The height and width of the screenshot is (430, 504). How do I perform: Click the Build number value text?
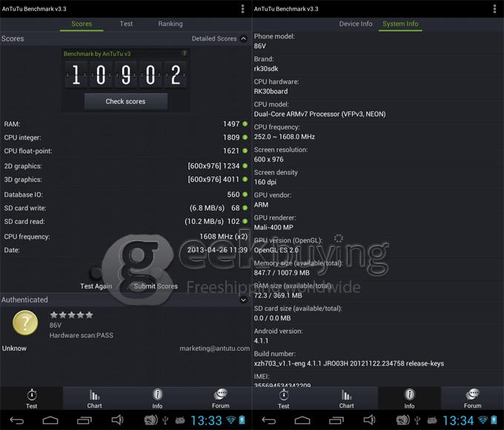tap(349, 363)
